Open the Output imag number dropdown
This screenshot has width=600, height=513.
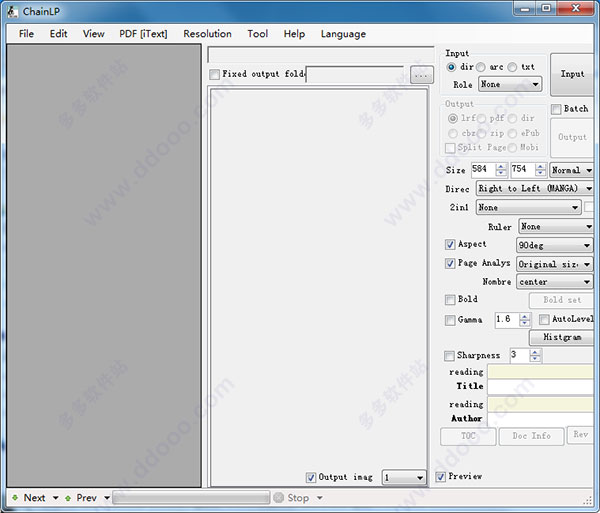pyautogui.click(x=404, y=477)
